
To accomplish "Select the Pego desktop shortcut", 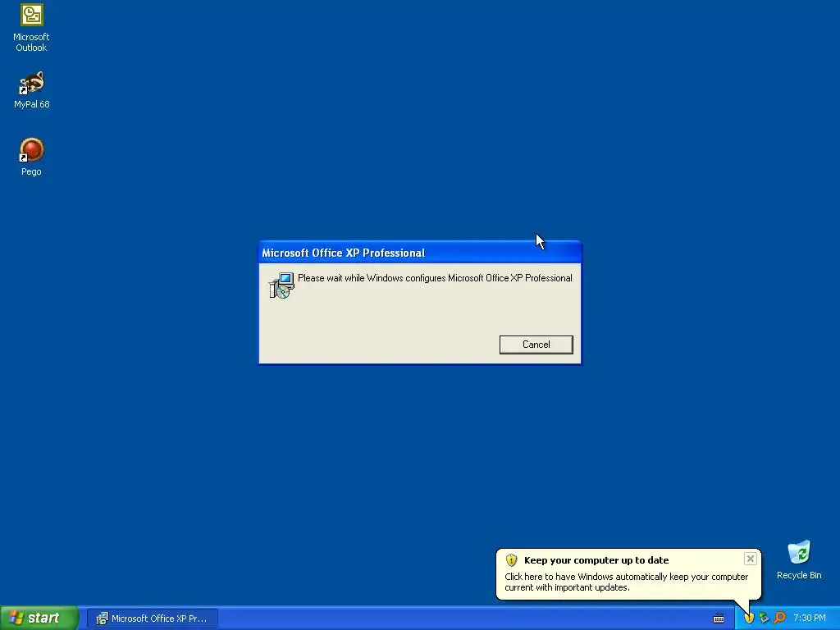I will coord(32,157).
